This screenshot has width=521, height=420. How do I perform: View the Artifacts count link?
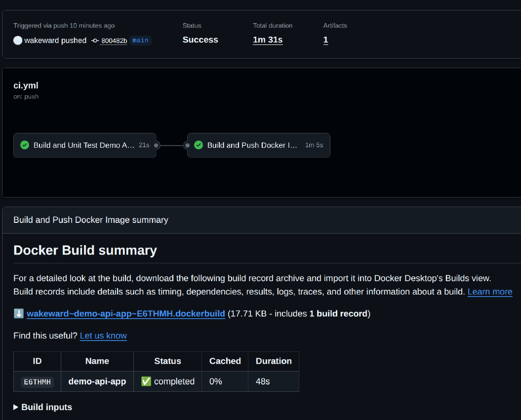click(325, 40)
